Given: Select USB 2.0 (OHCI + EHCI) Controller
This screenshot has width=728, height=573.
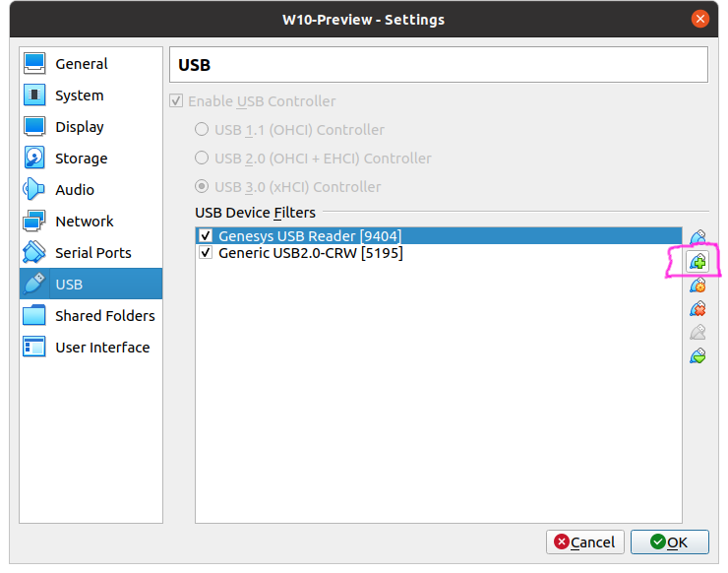Looking at the screenshot, I should click(x=202, y=158).
